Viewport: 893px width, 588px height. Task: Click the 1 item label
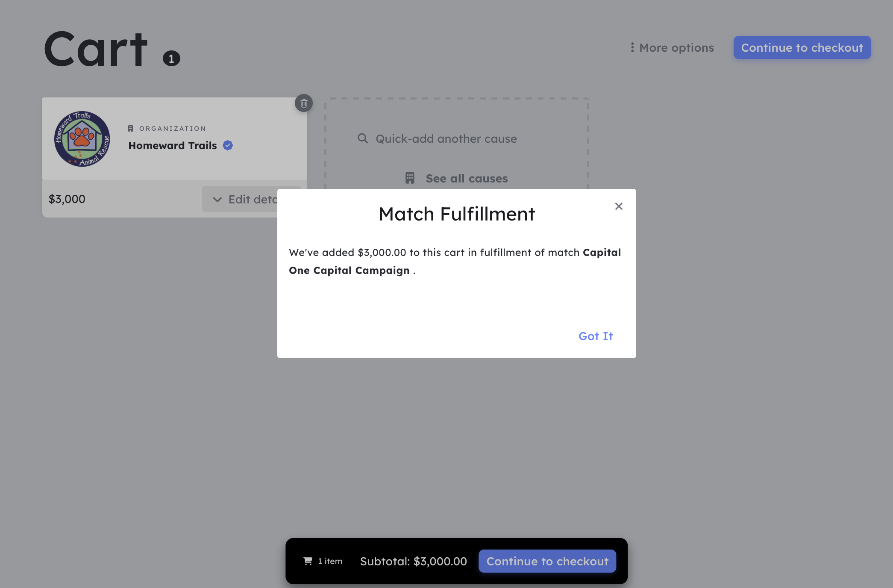pyautogui.click(x=330, y=561)
